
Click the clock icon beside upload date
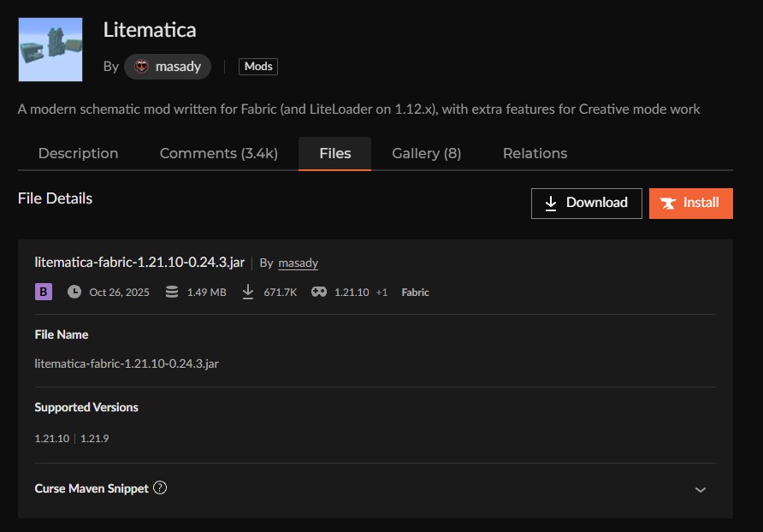(74, 293)
